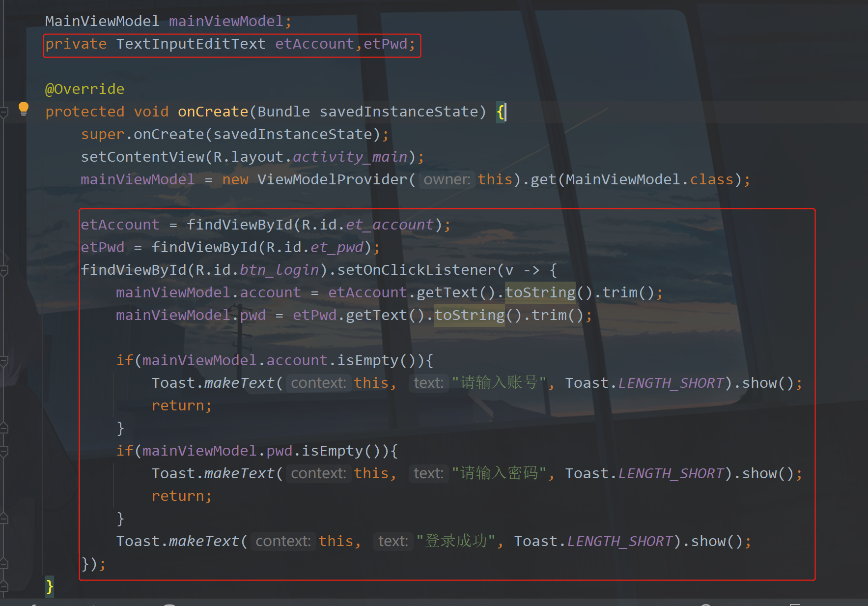868x606 pixels.
Task: Click return below the 请输入密码 toast
Action: 178,496
